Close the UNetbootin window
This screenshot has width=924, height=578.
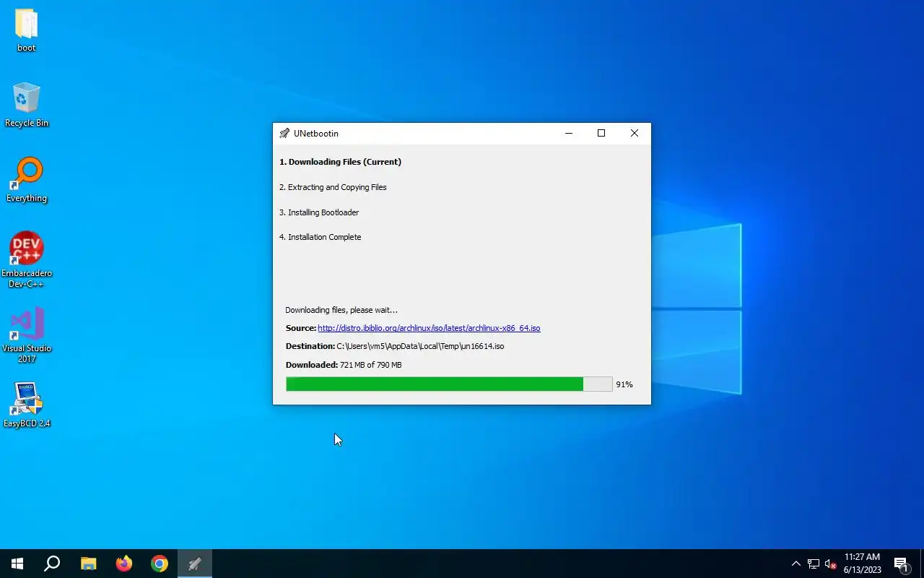click(x=635, y=133)
